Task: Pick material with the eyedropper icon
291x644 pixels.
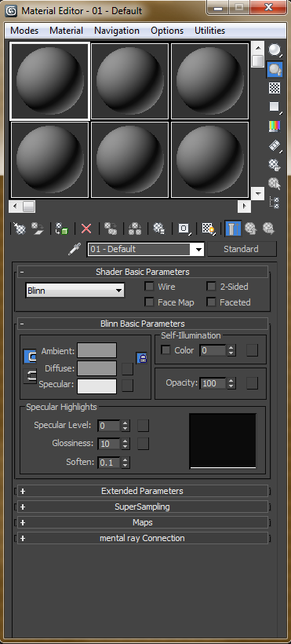Action: click(75, 249)
